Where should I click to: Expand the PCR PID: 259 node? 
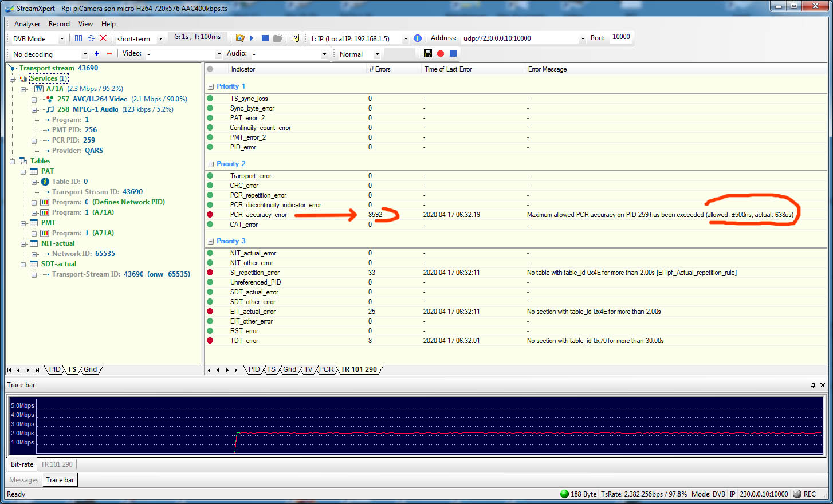(34, 140)
